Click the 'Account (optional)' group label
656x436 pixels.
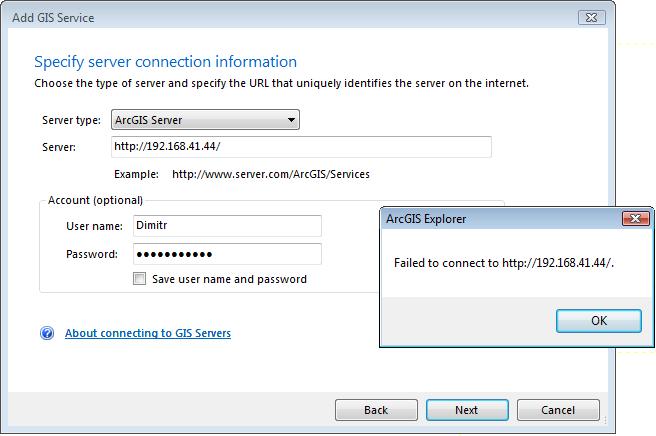click(96, 200)
